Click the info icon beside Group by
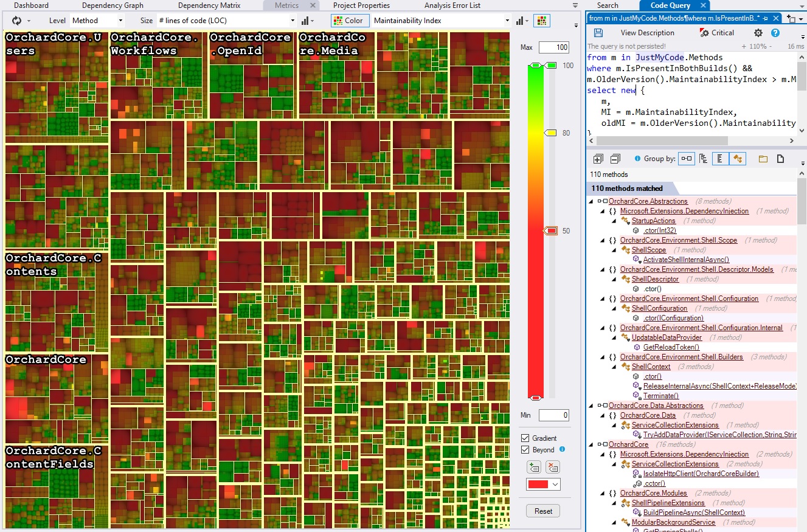The height and width of the screenshot is (532, 807). click(x=637, y=158)
